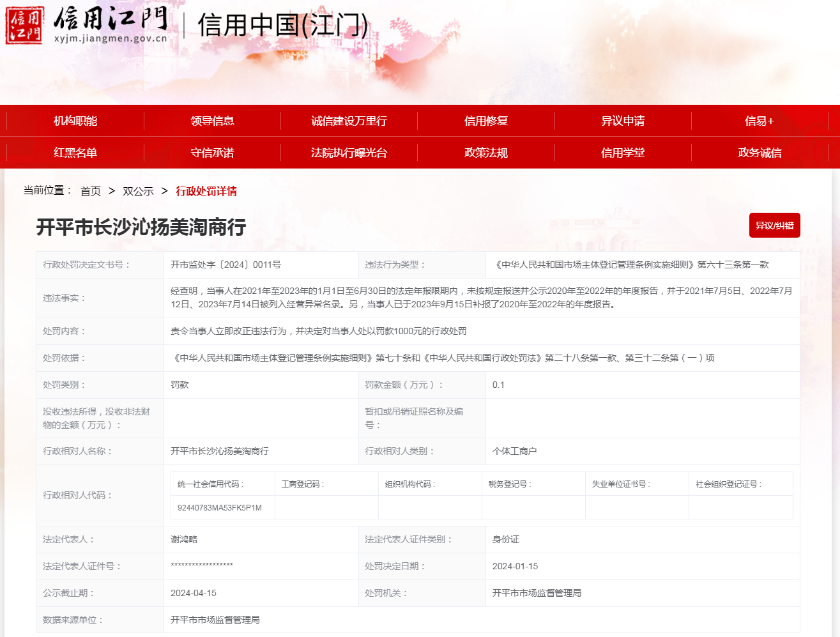This screenshot has height=637, width=840.
Task: Click the unified social credit code 92440783MA53FK5P1M
Action: [220, 508]
